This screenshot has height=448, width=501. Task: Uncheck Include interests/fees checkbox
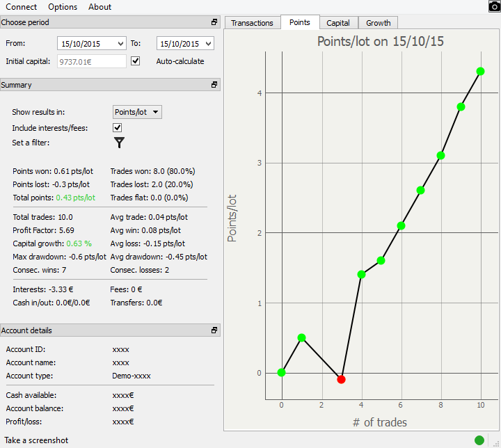(118, 128)
